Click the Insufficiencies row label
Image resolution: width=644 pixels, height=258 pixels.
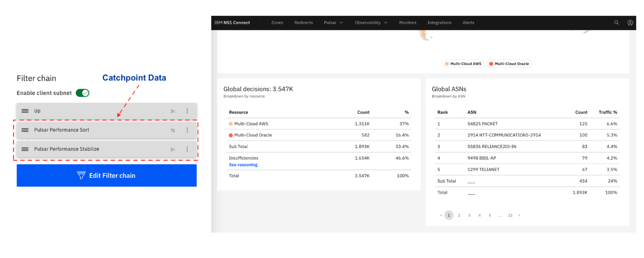point(244,158)
